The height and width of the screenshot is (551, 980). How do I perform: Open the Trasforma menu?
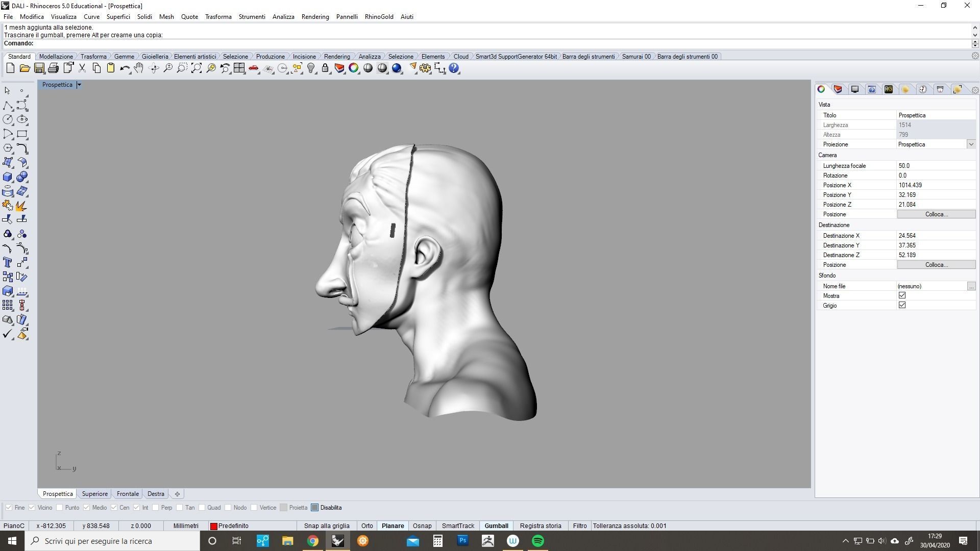point(218,17)
